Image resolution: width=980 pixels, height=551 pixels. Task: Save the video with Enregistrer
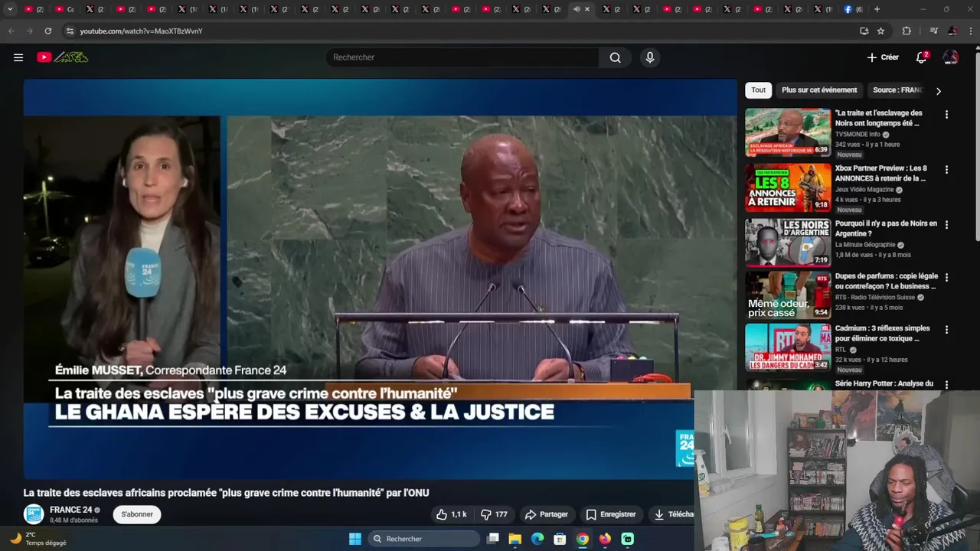click(611, 514)
